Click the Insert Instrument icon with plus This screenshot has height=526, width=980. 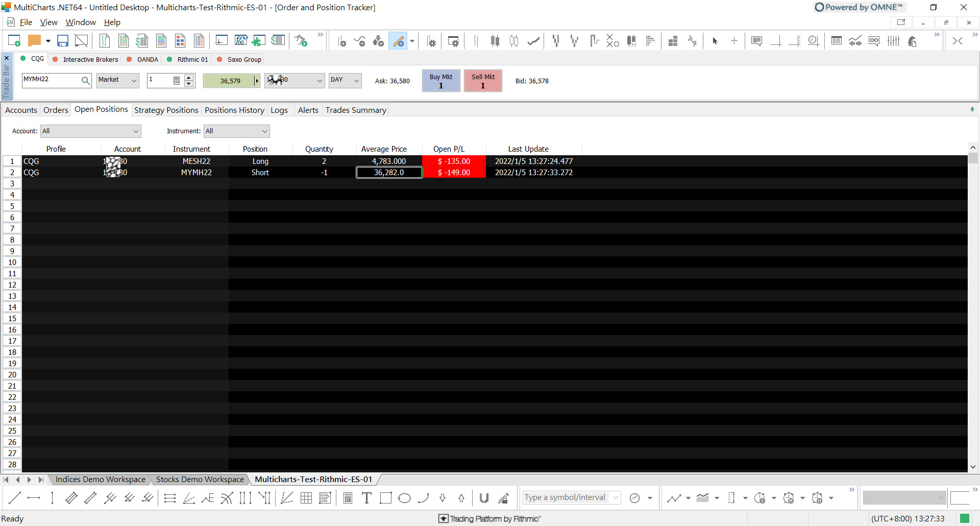pyautogui.click(x=342, y=41)
